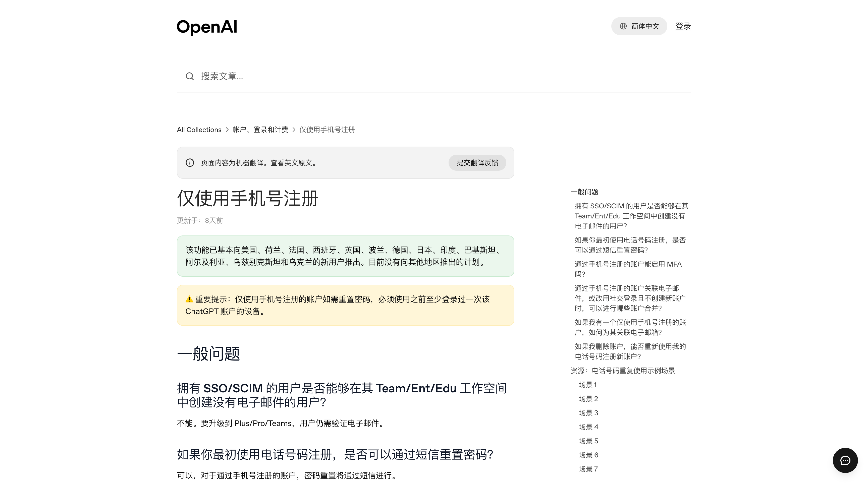Click the 查看英文原文 link
The image size is (868, 483).
(291, 163)
